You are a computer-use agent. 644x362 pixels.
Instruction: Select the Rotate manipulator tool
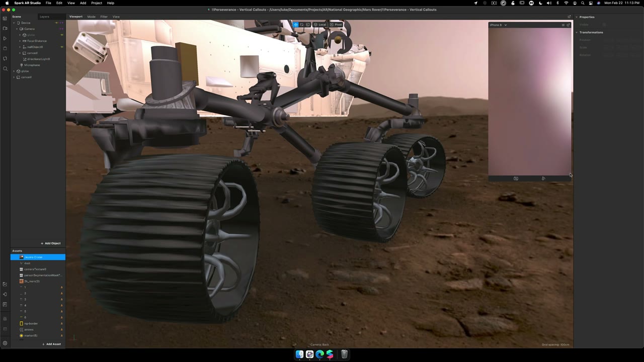point(302,25)
